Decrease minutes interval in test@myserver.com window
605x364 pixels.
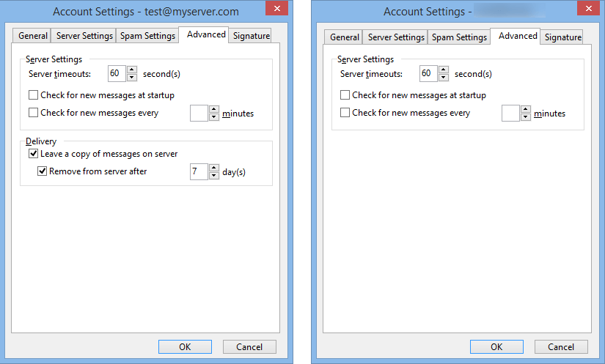click(214, 117)
